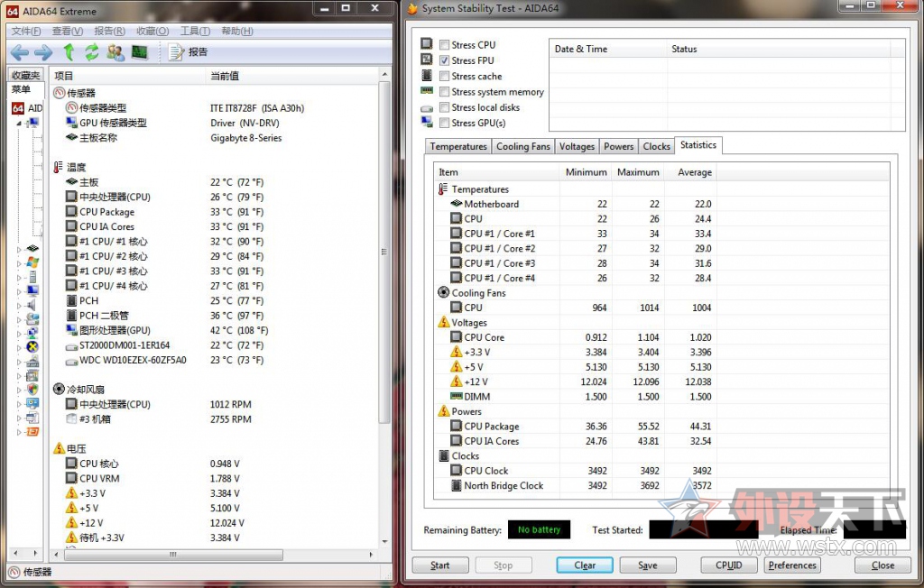Click the sensor list horizontal scrollbar thumb
Screen dimensions: 924x588
pyautogui.click(x=172, y=555)
